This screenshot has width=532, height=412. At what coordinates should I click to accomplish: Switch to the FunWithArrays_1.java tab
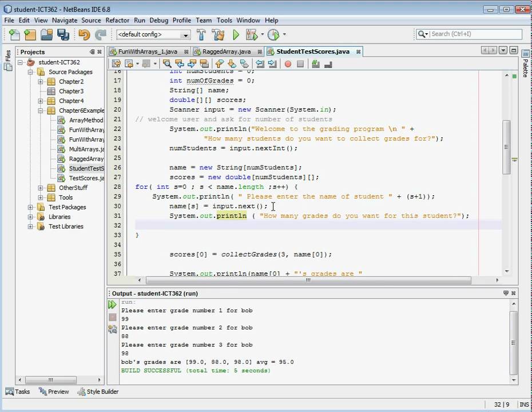(x=148, y=51)
